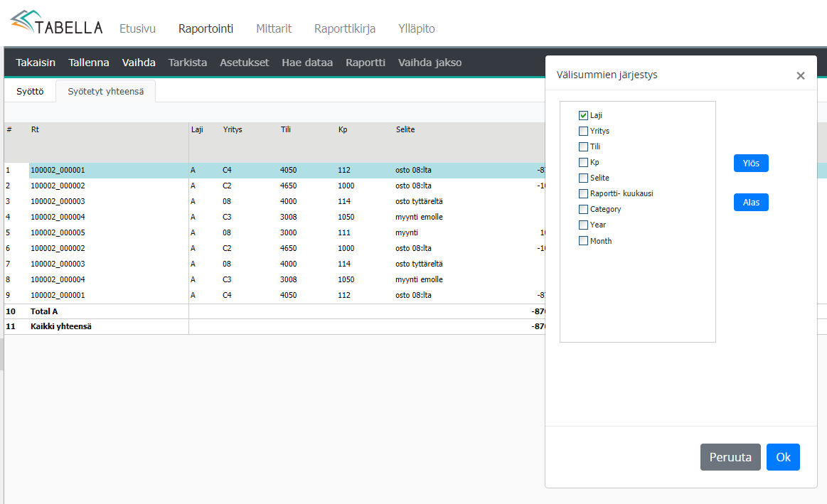Viewport: 827px width, 504px height.
Task: Confirm with the Ok button
Action: coord(782,457)
